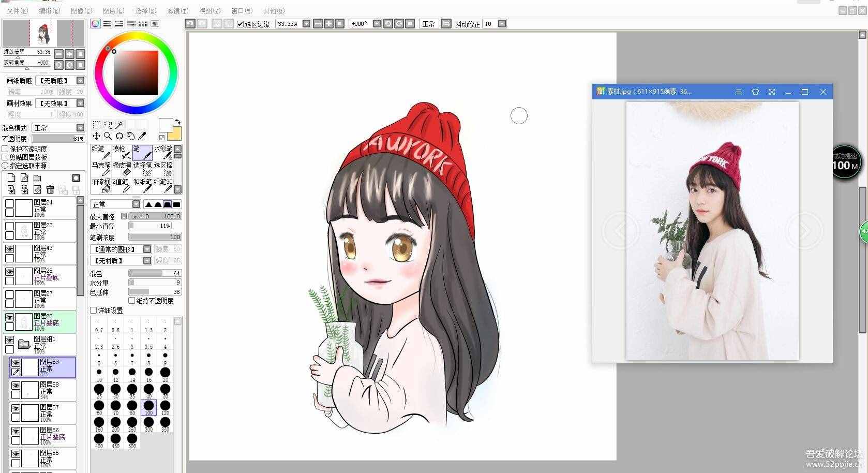Viewport: 868px width, 473px height.
Task: Open the 滤镜(T) filter menu
Action: [x=177, y=10]
